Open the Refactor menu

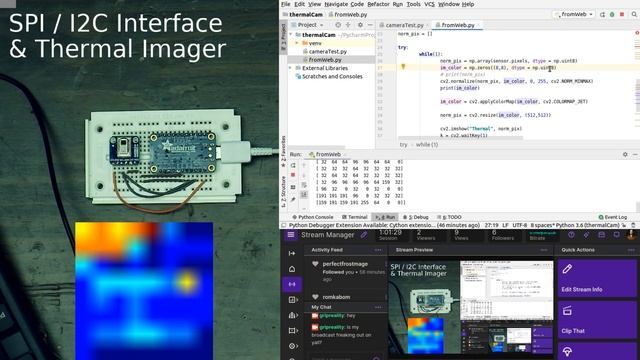[x=378, y=4]
